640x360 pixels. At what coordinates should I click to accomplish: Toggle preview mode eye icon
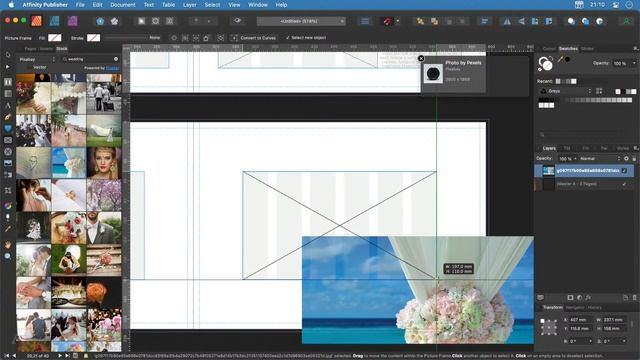tap(237, 20)
